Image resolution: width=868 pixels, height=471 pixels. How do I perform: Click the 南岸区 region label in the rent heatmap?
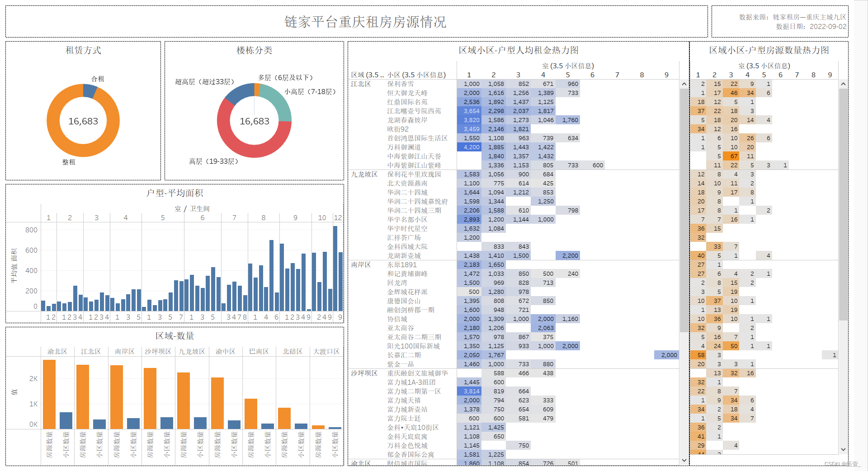[x=361, y=265]
